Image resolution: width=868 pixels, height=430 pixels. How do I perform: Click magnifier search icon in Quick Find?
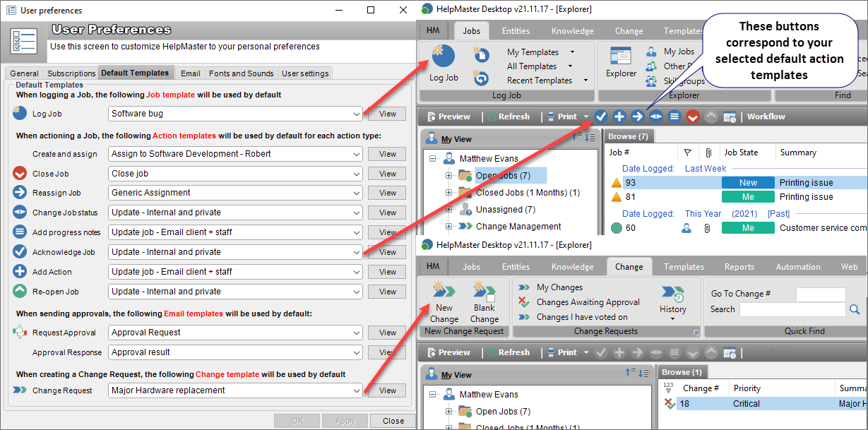point(855,309)
